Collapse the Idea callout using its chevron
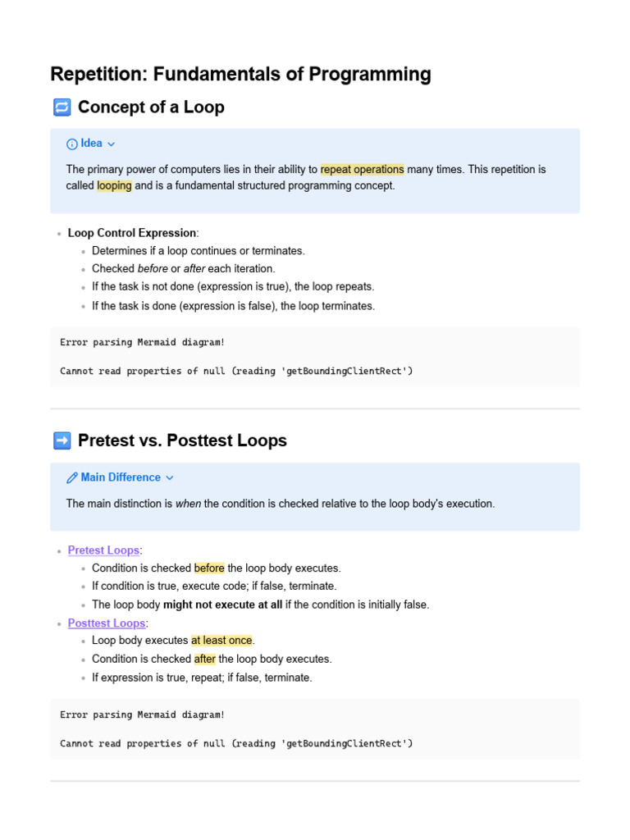Viewport: 630px width, 840px height. click(112, 144)
